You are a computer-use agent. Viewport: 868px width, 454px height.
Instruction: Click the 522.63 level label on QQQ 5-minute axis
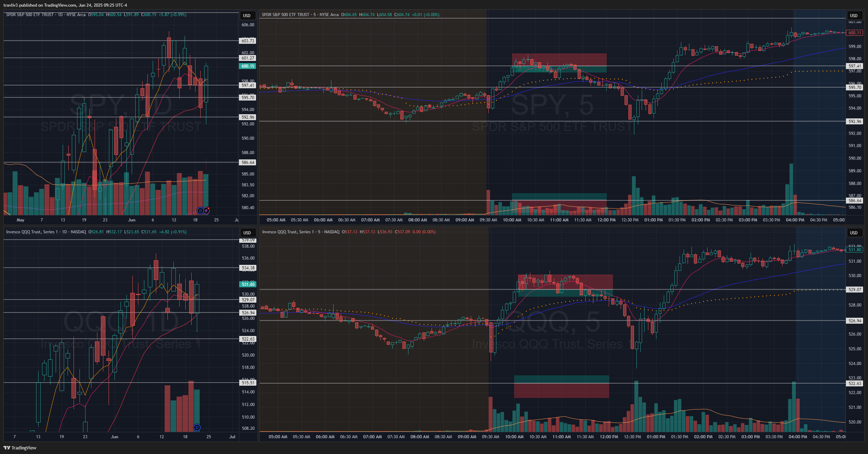pyautogui.click(x=855, y=384)
